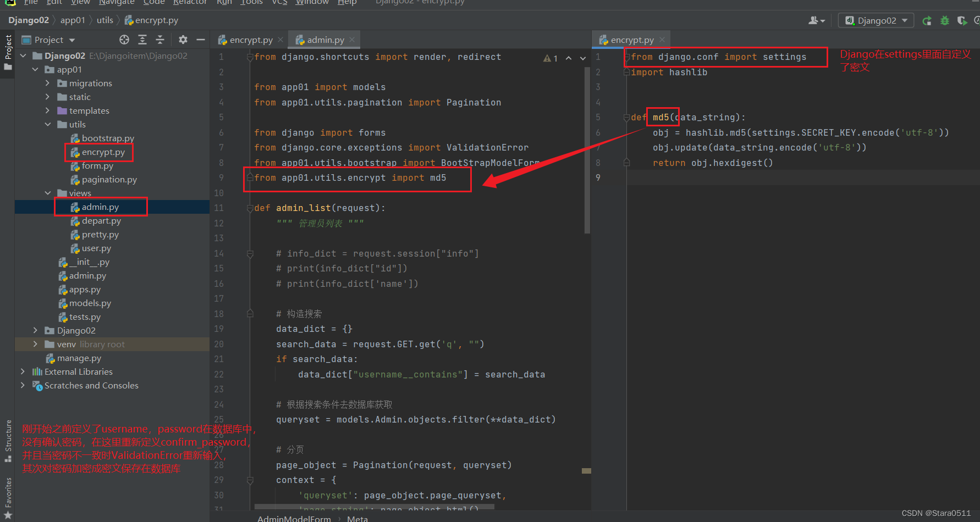This screenshot has height=522, width=980.
Task: Close the left encrypt.py editor tab
Action: click(x=280, y=40)
